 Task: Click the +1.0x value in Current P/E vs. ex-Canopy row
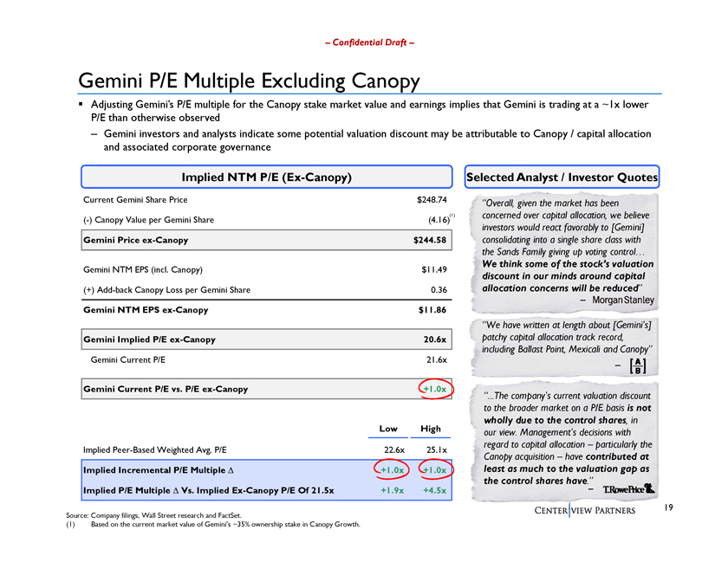pyautogui.click(x=435, y=389)
